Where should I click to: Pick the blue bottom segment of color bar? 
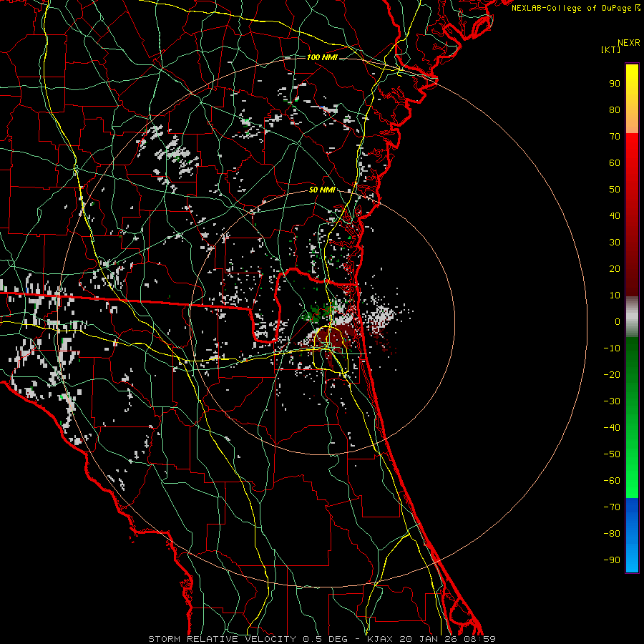coord(632,535)
